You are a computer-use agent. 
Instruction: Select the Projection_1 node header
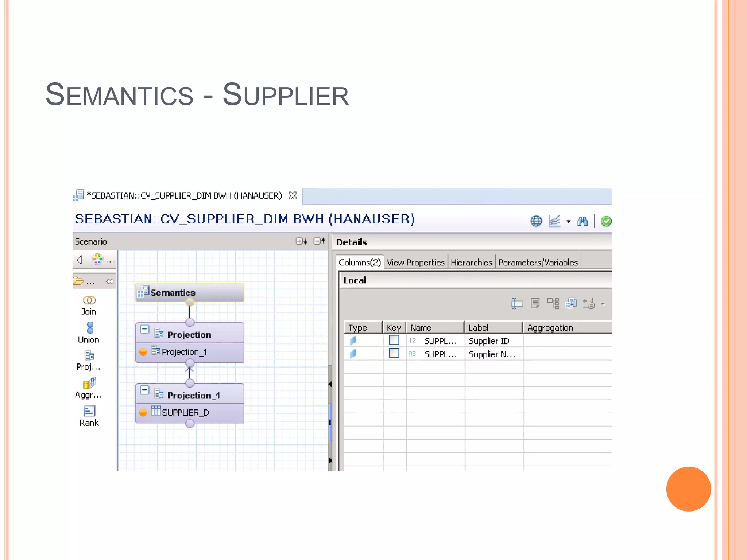pyautogui.click(x=190, y=394)
